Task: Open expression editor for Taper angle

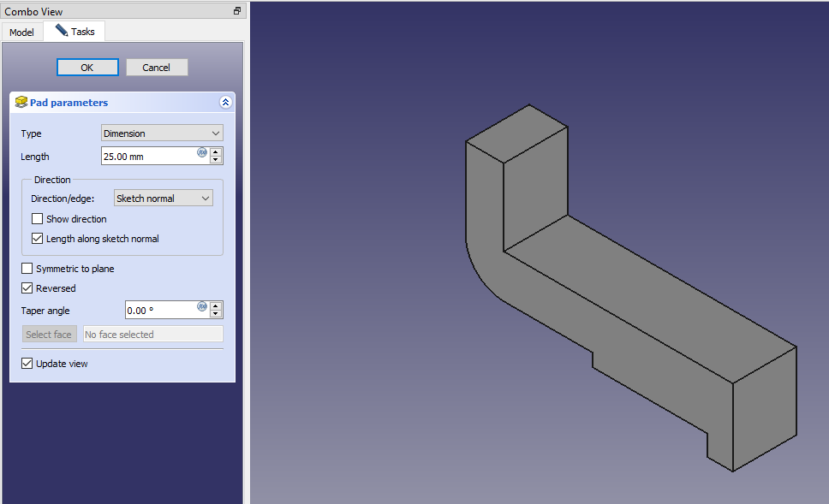Action: click(x=202, y=306)
